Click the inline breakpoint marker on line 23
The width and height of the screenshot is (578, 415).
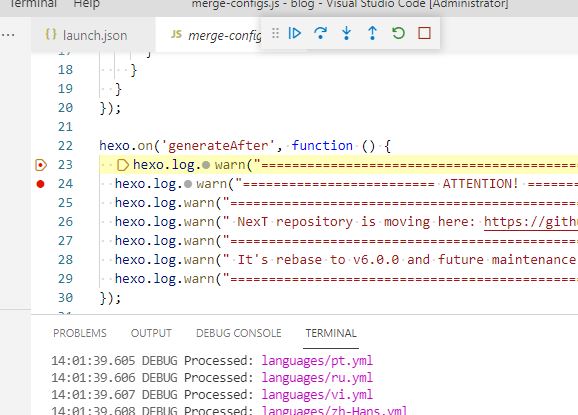206,165
